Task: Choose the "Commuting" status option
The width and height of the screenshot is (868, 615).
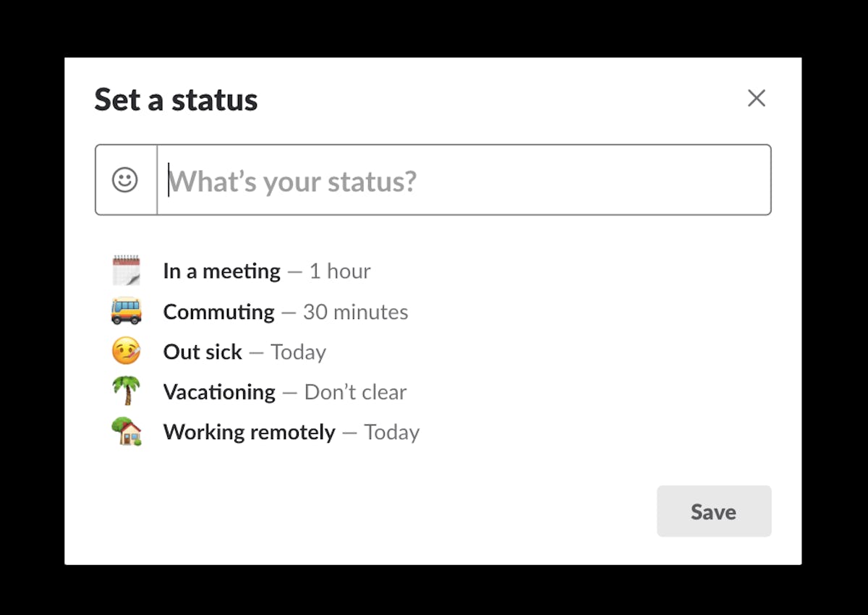Action: [218, 312]
